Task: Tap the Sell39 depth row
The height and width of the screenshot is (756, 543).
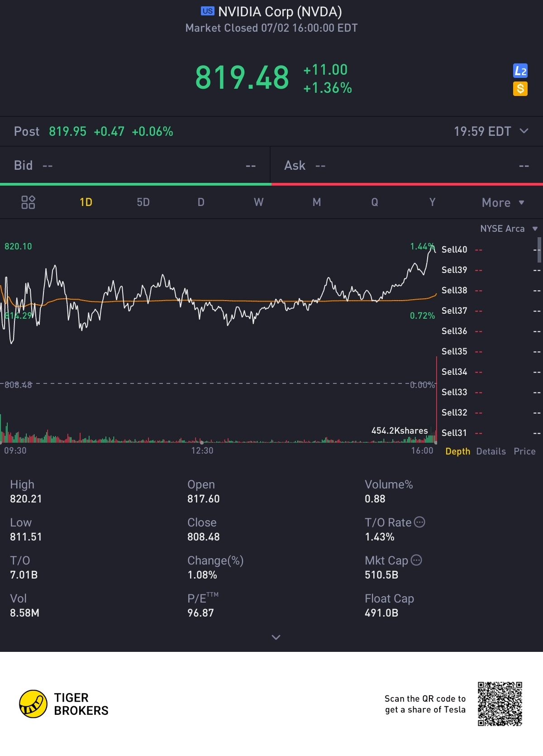Action: pyautogui.click(x=490, y=270)
